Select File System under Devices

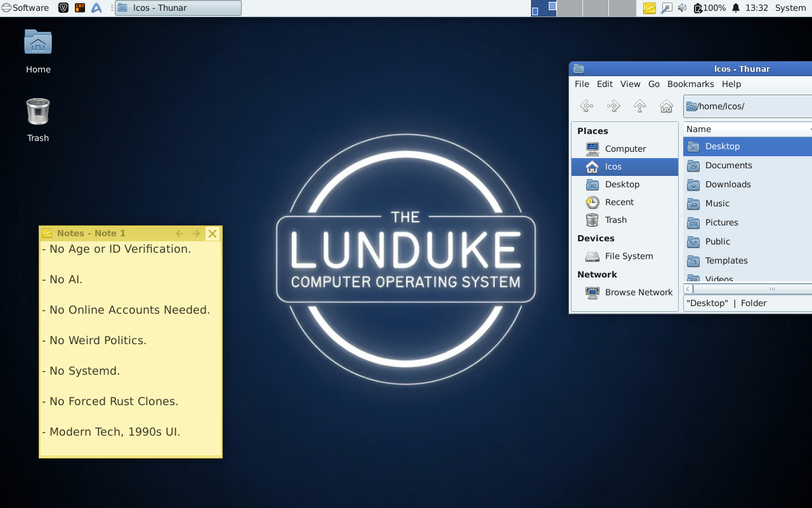coord(625,256)
